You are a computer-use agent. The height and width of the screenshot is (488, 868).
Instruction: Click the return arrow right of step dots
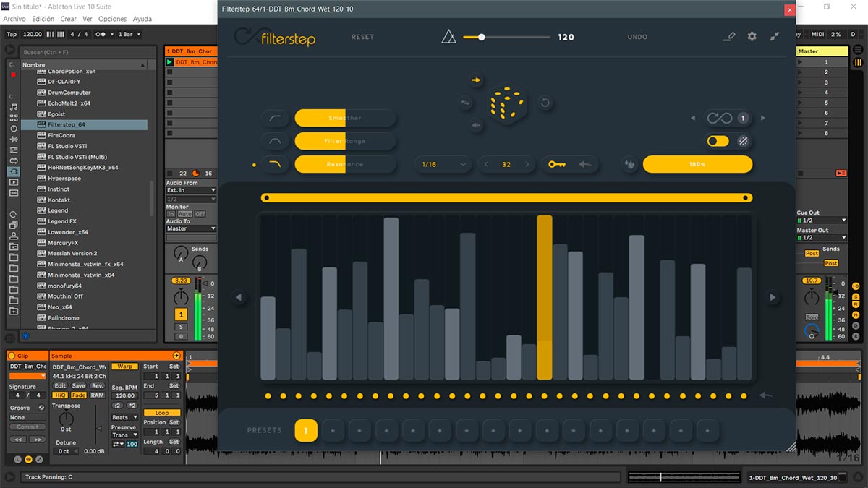click(766, 395)
